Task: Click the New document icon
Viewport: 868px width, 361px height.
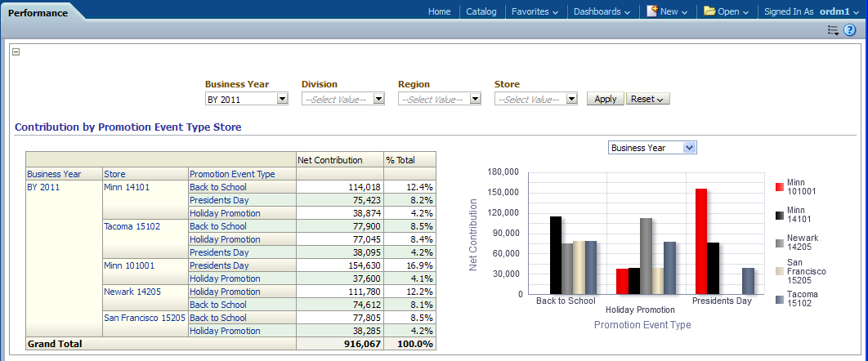Action: [x=652, y=11]
